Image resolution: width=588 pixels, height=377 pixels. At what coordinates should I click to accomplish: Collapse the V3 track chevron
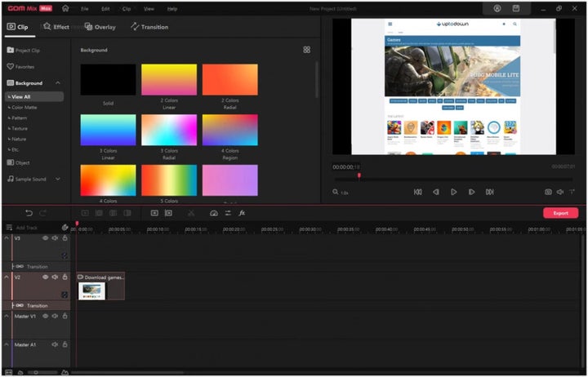click(7, 238)
